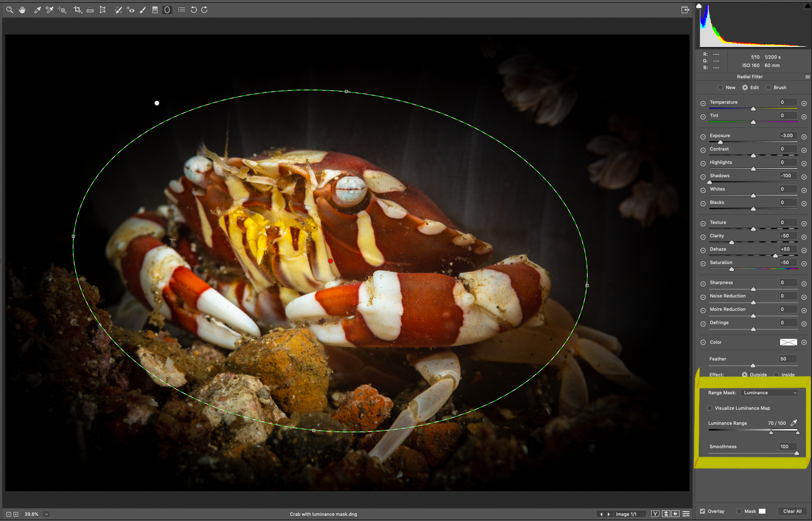Click the Luminance Range eyedropper
This screenshot has width=812, height=521.
(x=794, y=423)
